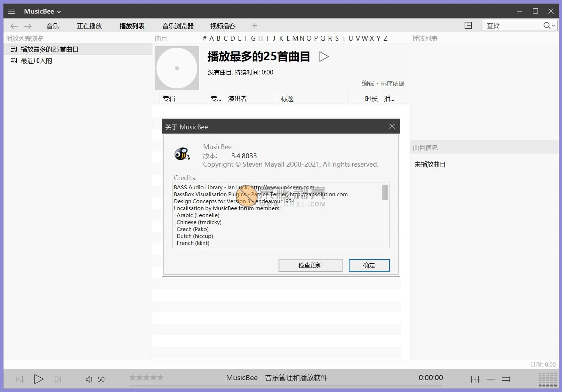Open the search magnifier dropdown
The height and width of the screenshot is (392, 562).
point(549,25)
